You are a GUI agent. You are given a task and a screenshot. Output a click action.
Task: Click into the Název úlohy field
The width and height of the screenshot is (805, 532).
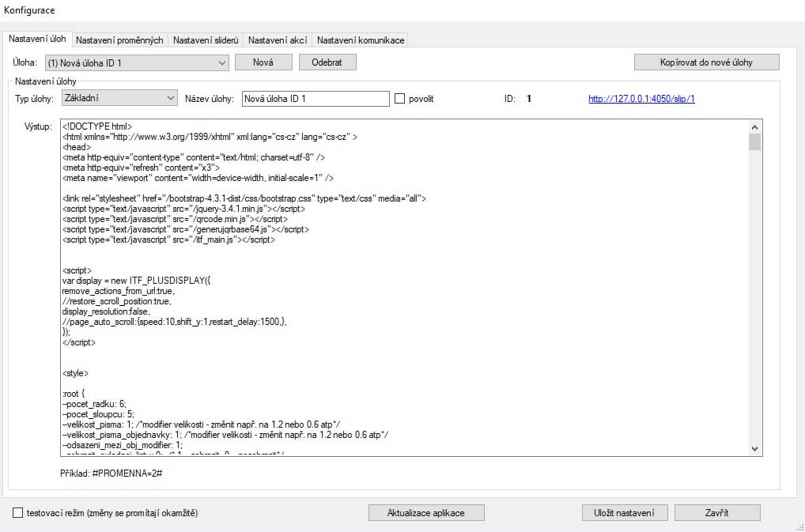coord(316,99)
